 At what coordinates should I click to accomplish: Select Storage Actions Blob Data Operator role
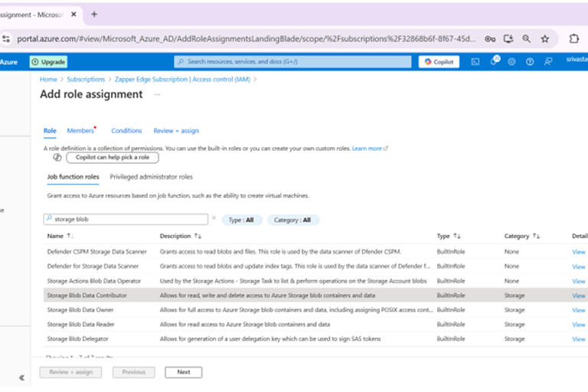coord(93,281)
